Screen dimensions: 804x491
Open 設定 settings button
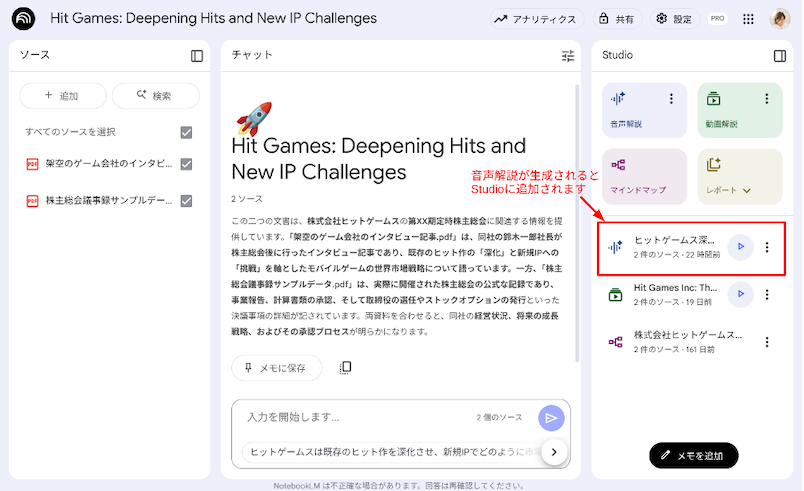(x=675, y=19)
